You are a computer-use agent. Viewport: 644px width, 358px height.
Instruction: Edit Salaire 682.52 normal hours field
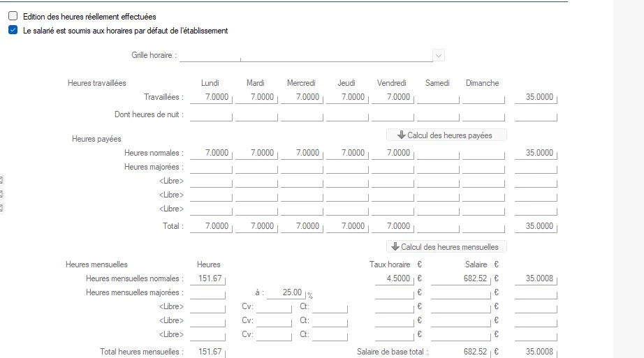pos(461,278)
